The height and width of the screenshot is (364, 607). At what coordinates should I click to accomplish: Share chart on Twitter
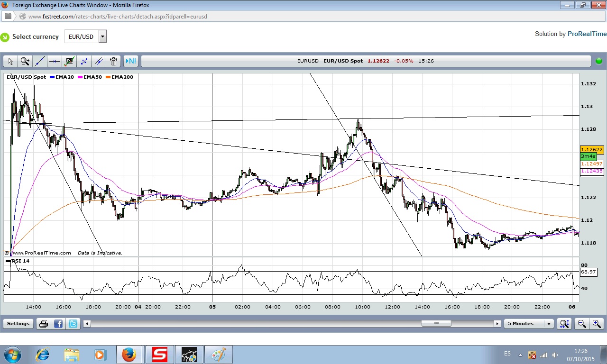click(73, 324)
